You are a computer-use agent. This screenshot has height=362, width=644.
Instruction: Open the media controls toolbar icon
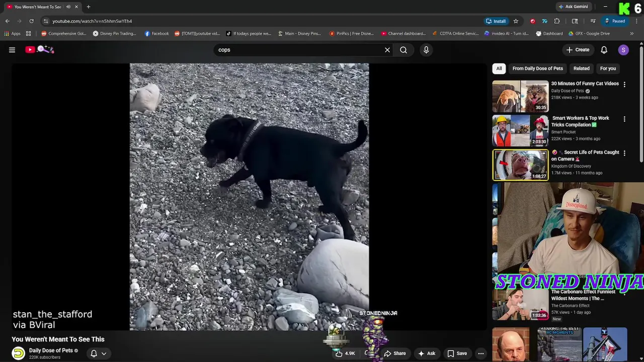pos(593,21)
